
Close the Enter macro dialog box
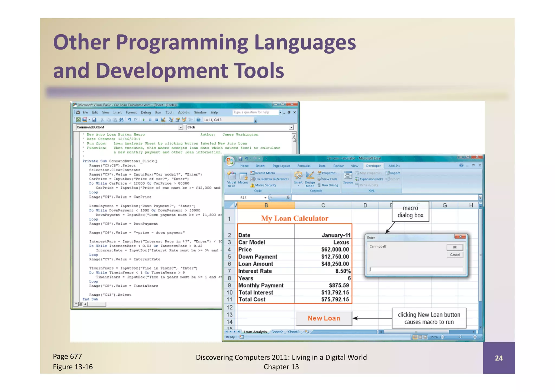pyautogui.click(x=460, y=237)
